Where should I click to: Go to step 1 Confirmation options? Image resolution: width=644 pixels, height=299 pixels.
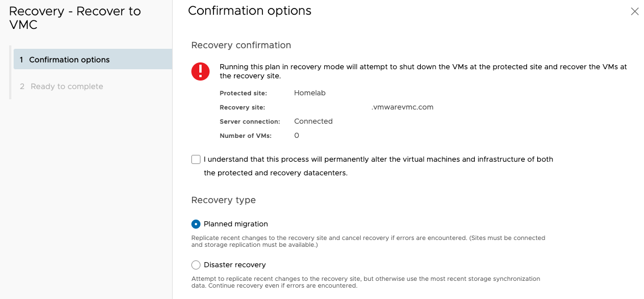(69, 60)
